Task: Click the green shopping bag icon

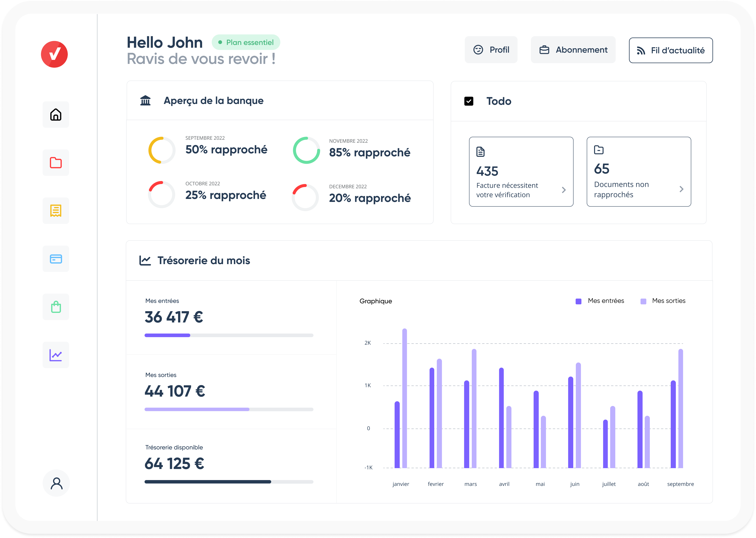Action: 56,307
